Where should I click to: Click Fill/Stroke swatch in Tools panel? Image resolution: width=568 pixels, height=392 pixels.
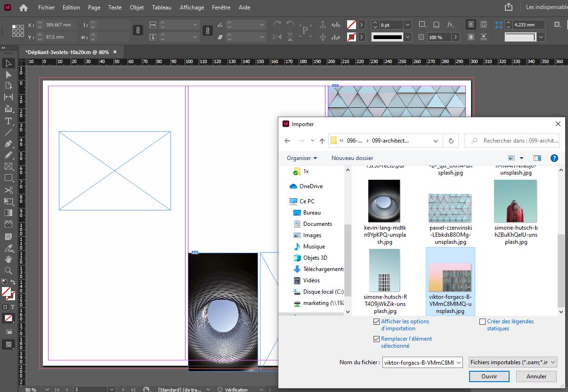click(8, 293)
